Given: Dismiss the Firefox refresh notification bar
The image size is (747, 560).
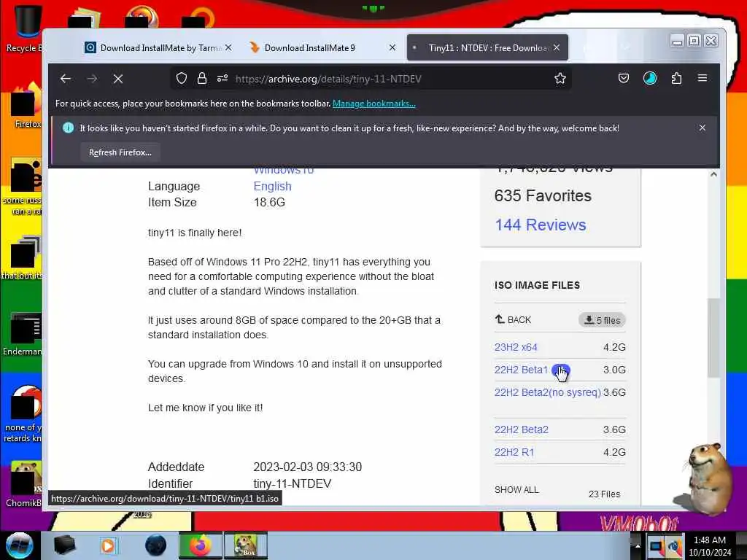Looking at the screenshot, I should 703,128.
